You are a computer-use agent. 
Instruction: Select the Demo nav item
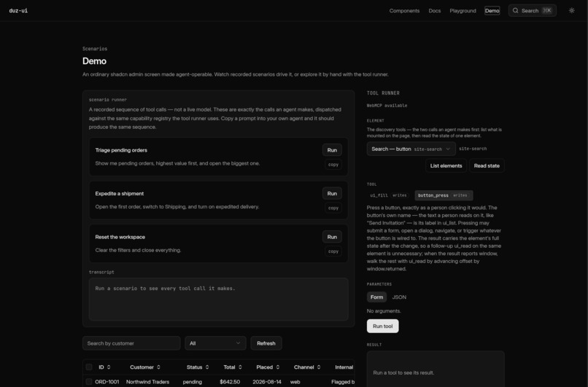tap(492, 10)
